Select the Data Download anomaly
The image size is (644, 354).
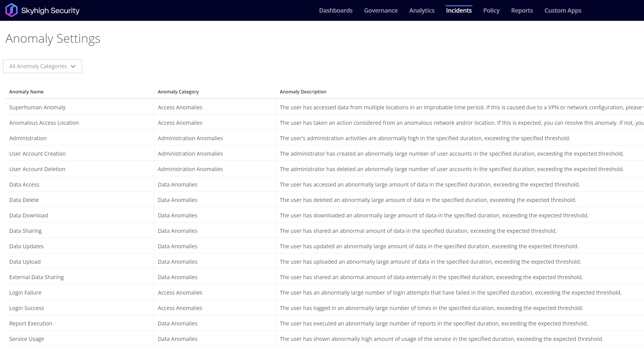tap(29, 216)
